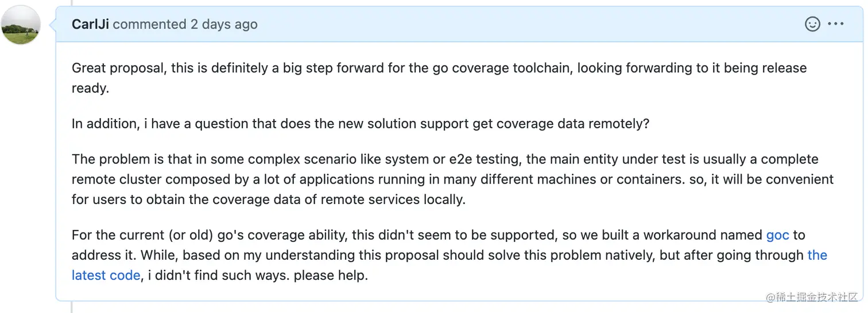868x313 pixels.
Task: Open the CarlJi username profile link
Action: pos(90,24)
